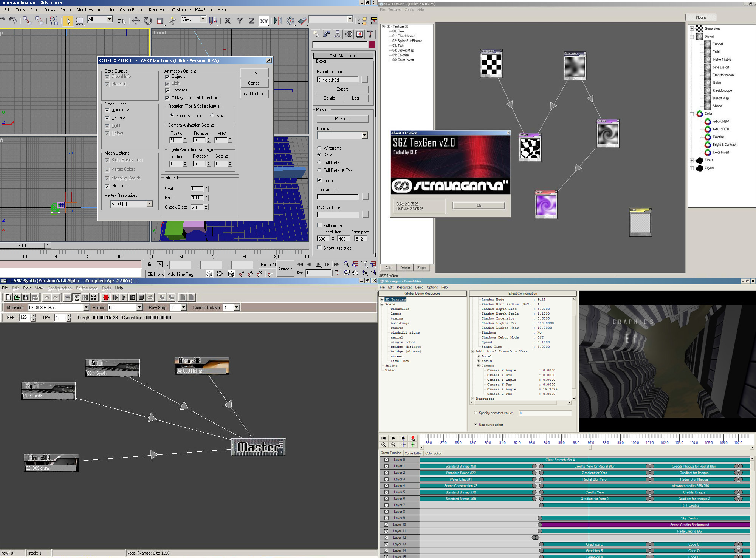Open the Pattern dropdown in ASK-Synth

tap(139, 308)
